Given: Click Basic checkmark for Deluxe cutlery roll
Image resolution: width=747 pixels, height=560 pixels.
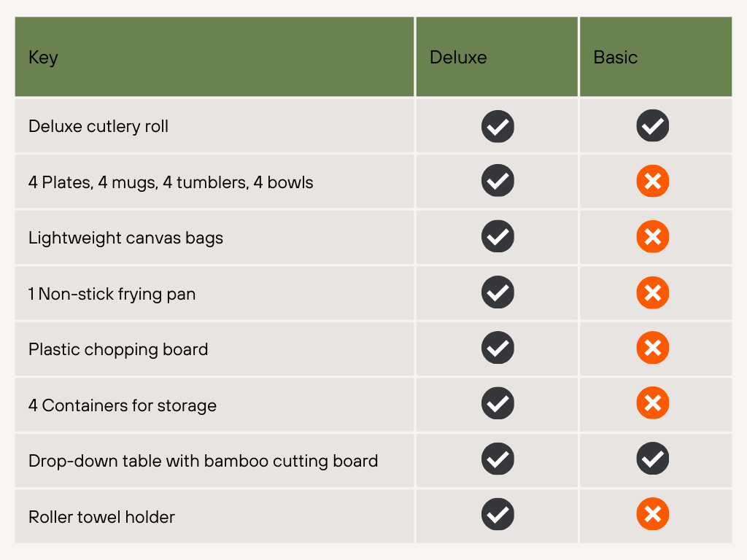Looking at the screenshot, I should [x=653, y=126].
